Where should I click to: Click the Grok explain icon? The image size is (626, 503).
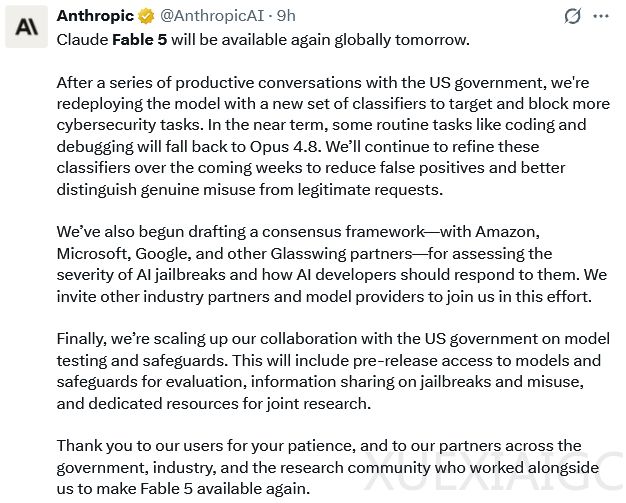pos(572,16)
